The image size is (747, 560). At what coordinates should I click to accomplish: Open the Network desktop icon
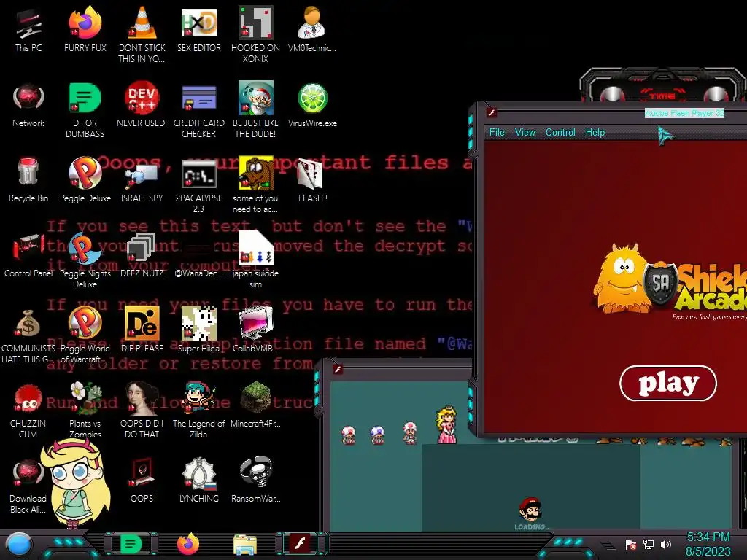coord(28,98)
